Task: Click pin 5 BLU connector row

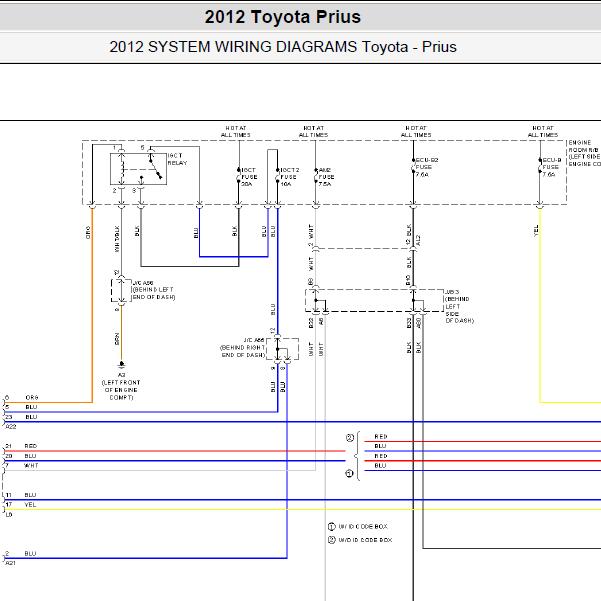Action: [x=21, y=407]
